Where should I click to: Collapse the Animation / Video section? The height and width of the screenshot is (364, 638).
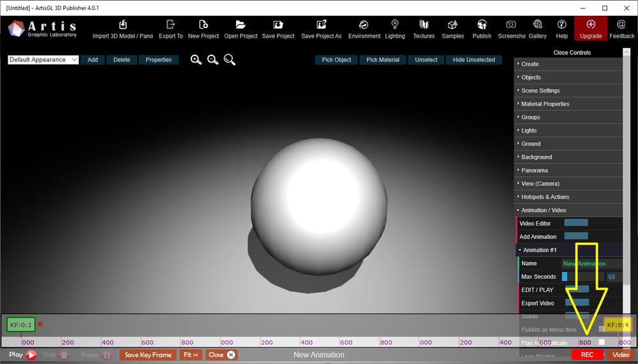(568, 210)
